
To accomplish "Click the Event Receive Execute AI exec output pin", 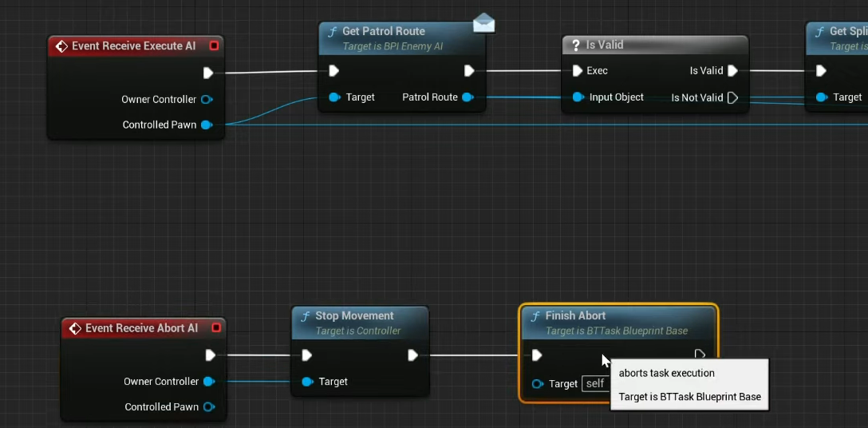I will pyautogui.click(x=207, y=73).
